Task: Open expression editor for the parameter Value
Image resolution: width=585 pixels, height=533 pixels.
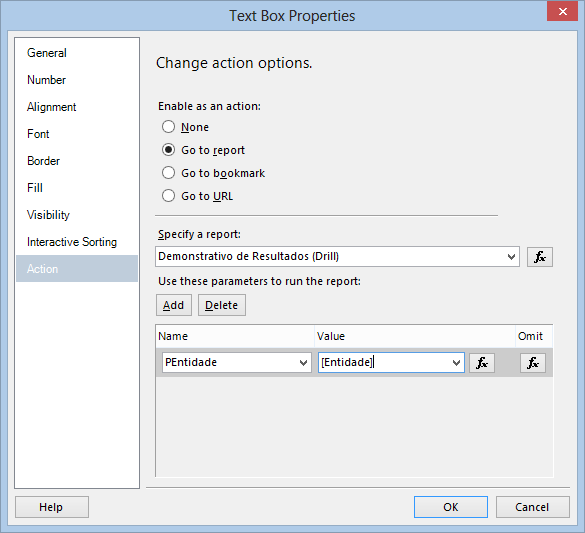Action: point(482,363)
